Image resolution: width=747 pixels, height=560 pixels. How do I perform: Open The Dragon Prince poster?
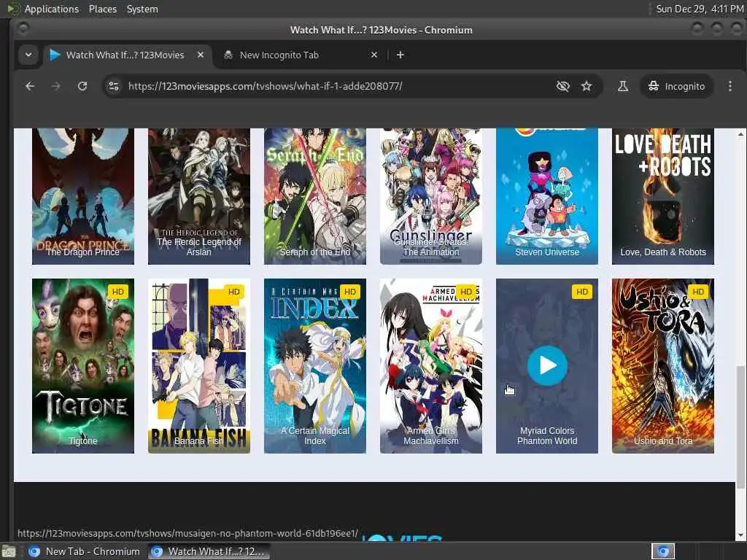point(83,196)
